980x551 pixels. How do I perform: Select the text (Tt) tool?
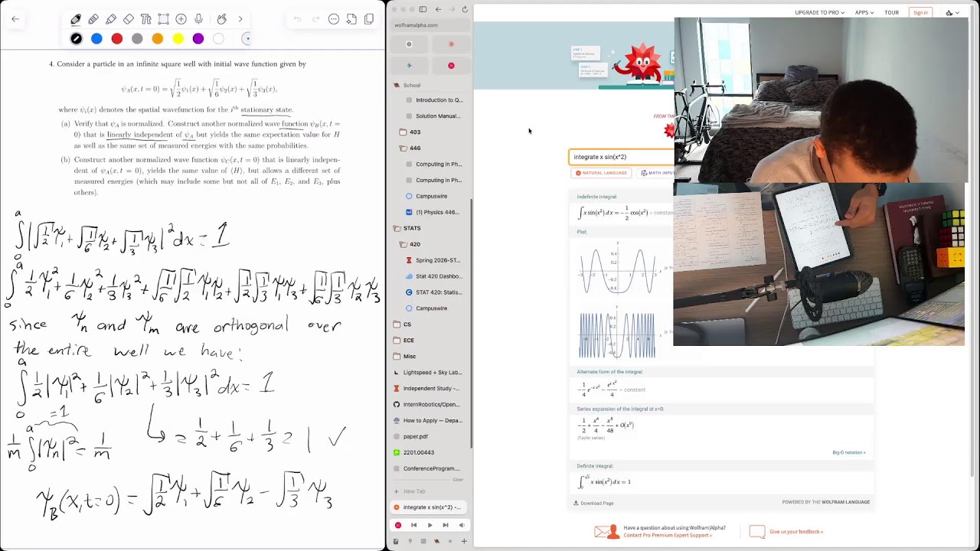[145, 19]
